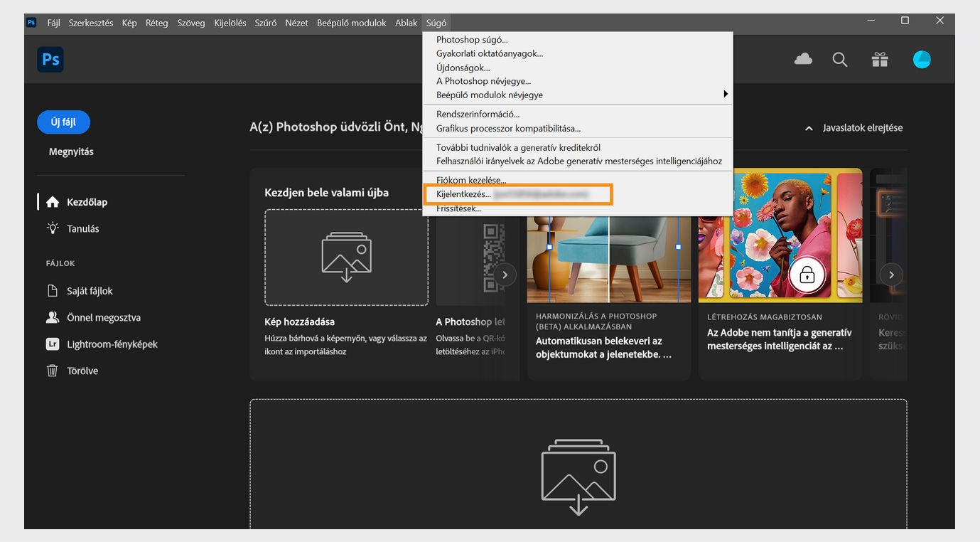980x542 pixels.
Task: Open the Réteg menu
Action: tap(157, 23)
